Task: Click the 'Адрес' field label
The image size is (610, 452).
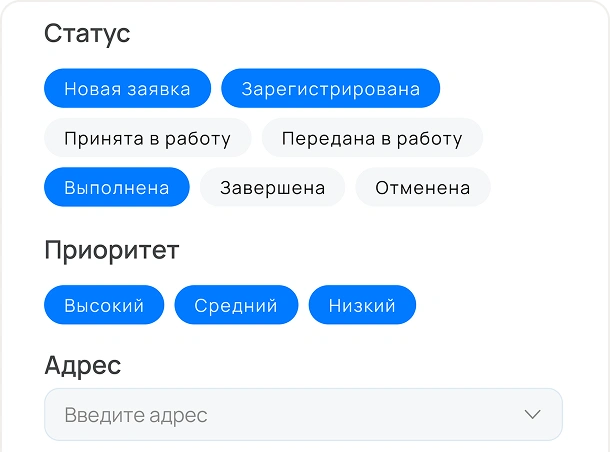Action: point(83,365)
